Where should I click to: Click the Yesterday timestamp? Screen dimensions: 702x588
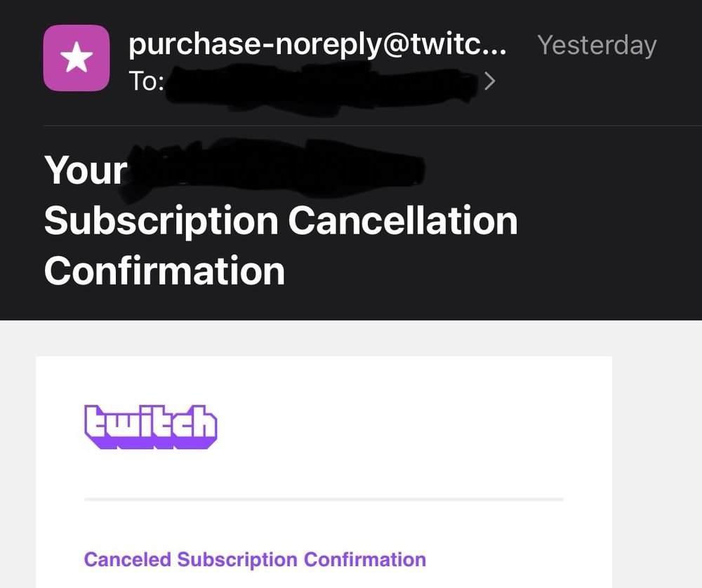(597, 46)
